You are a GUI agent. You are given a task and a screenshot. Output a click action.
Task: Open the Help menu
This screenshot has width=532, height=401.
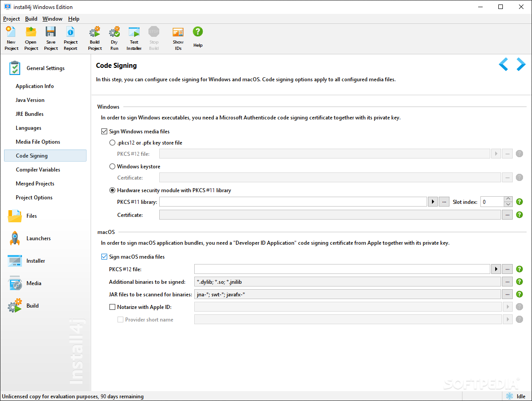(74, 19)
